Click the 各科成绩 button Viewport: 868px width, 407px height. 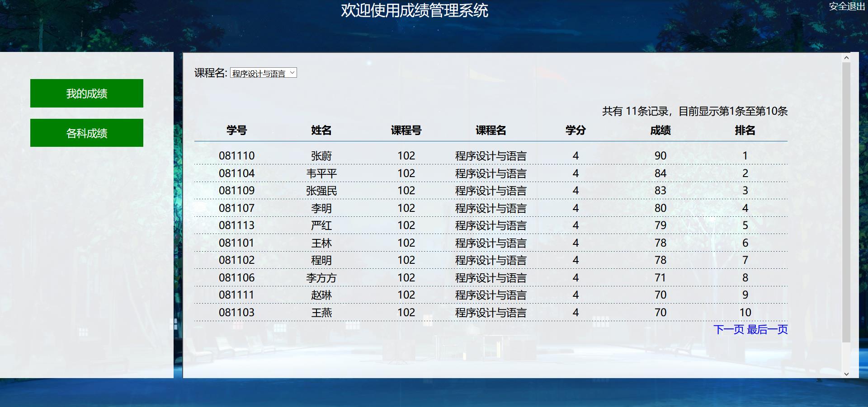86,132
